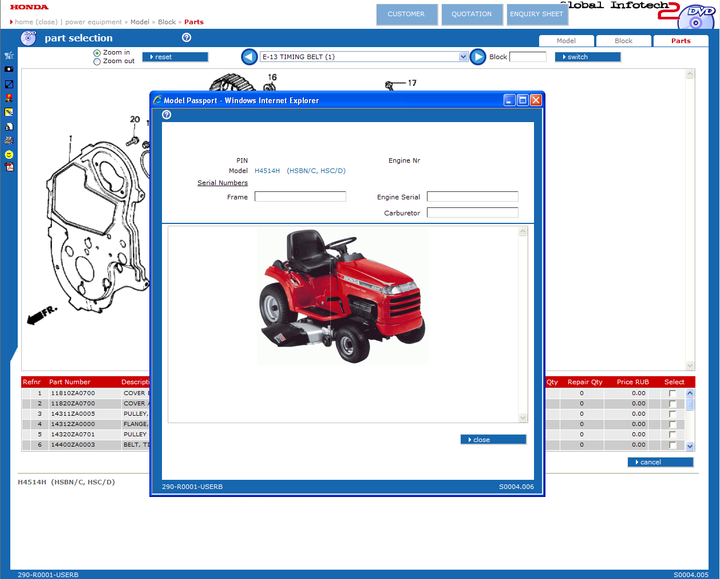720x579 pixels.
Task: Open the ENQUIRY SHEET section
Action: point(537,14)
